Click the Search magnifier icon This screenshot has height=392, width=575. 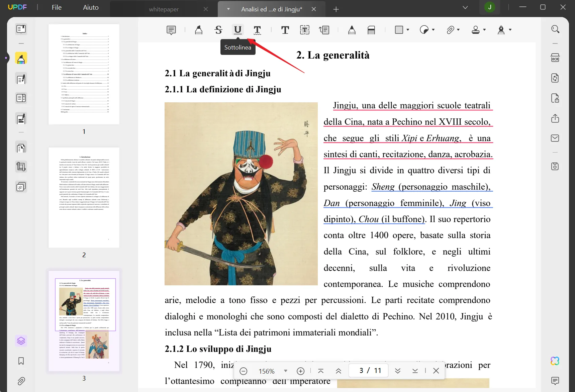point(555,29)
